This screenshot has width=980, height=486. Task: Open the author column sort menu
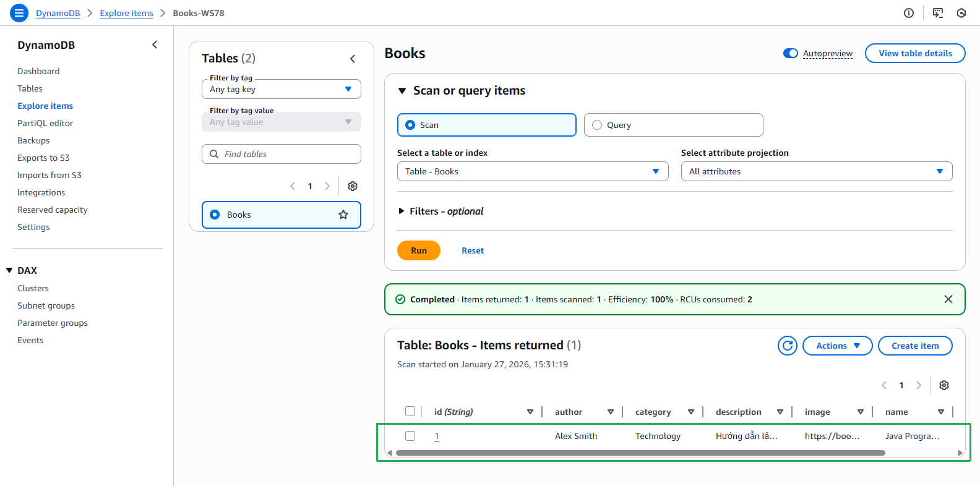[x=611, y=412]
